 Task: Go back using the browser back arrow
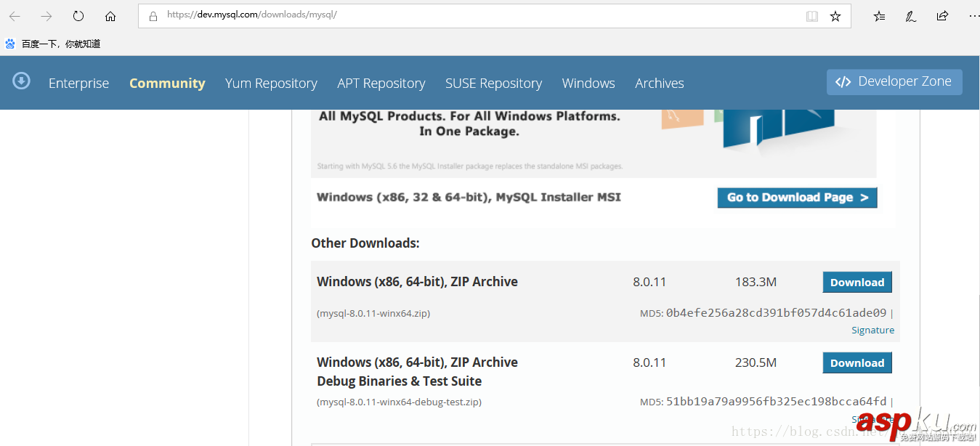click(x=15, y=16)
